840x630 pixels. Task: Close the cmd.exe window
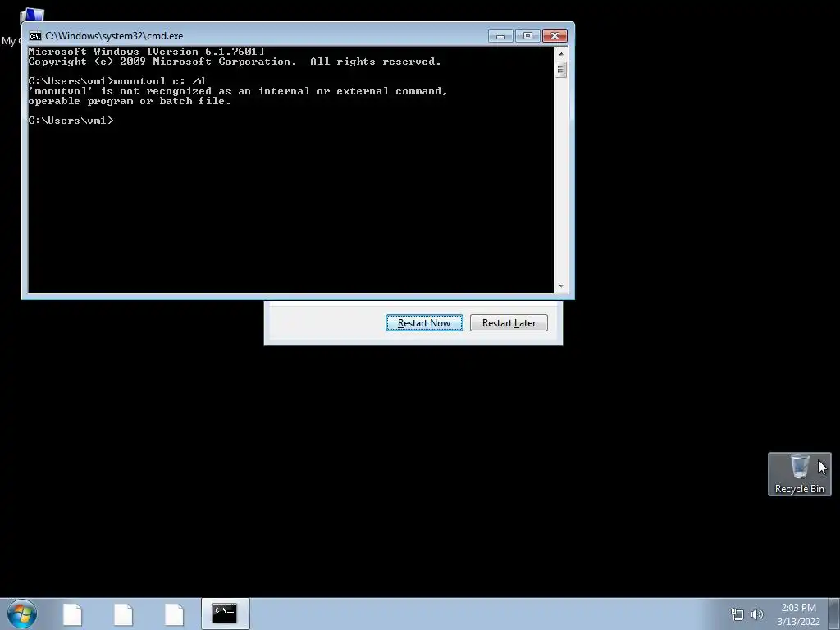point(555,36)
